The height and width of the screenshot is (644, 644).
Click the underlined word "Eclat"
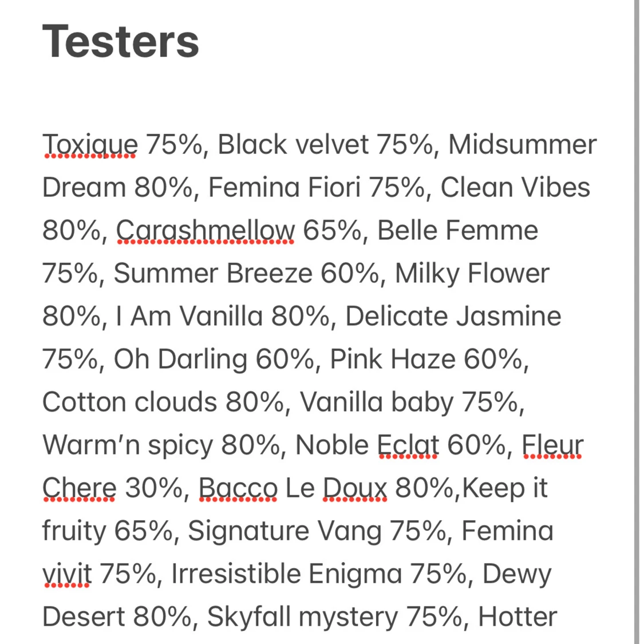click(408, 445)
